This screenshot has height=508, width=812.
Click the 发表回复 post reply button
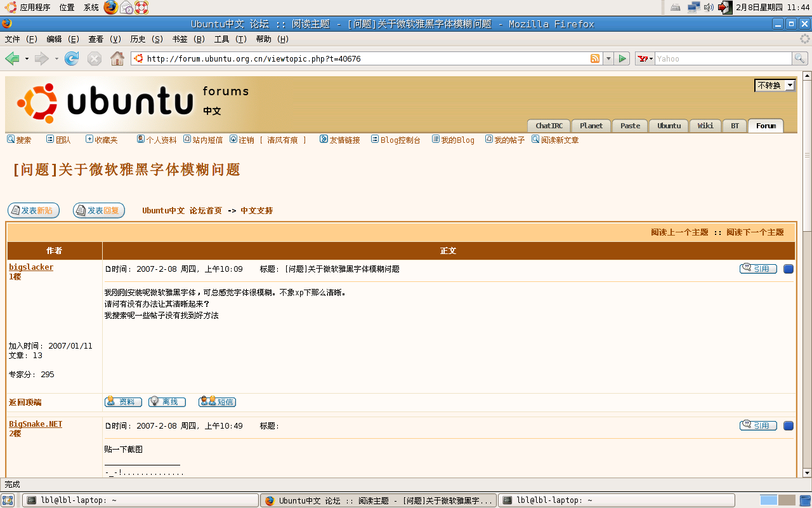click(99, 210)
